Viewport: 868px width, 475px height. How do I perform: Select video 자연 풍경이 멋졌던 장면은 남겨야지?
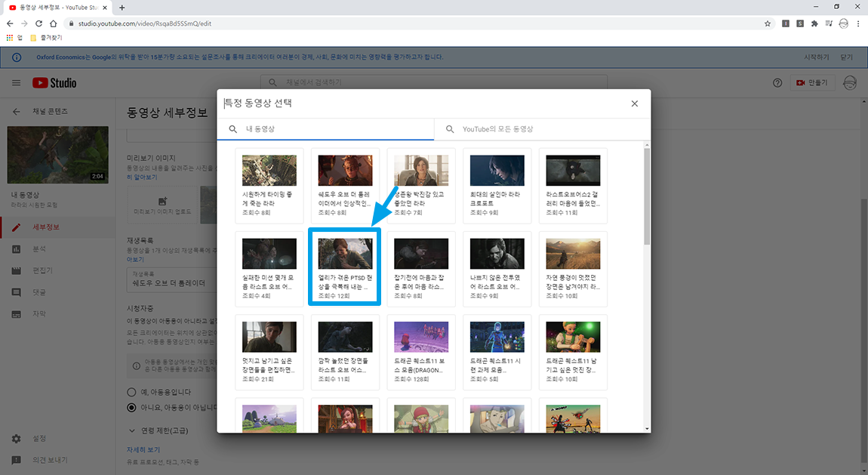(572, 269)
